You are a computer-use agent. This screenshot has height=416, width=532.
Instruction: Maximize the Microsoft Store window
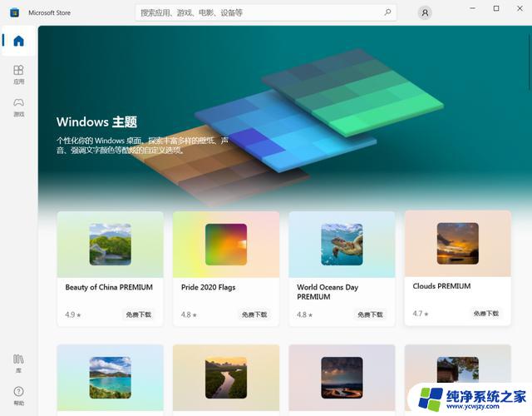[x=496, y=8]
